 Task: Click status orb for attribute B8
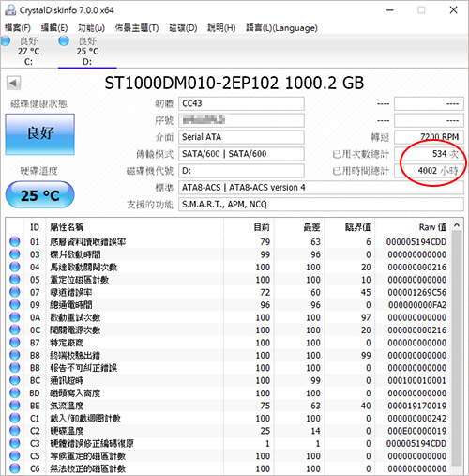pos(14,355)
